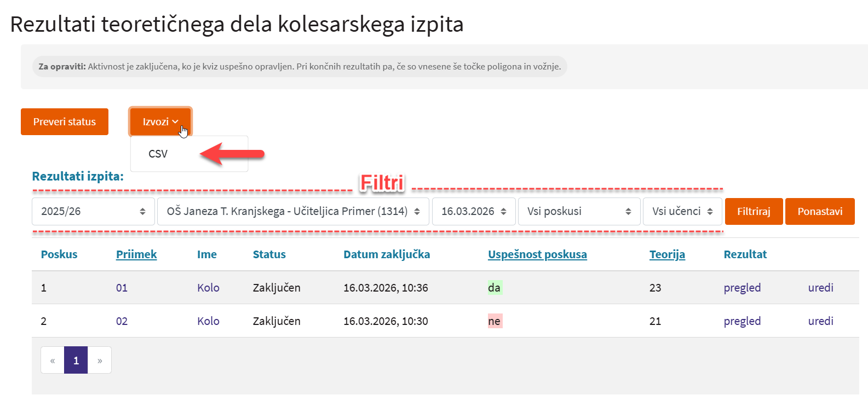Sort results by Teorija column
Screen dimensions: 868x401
point(667,254)
